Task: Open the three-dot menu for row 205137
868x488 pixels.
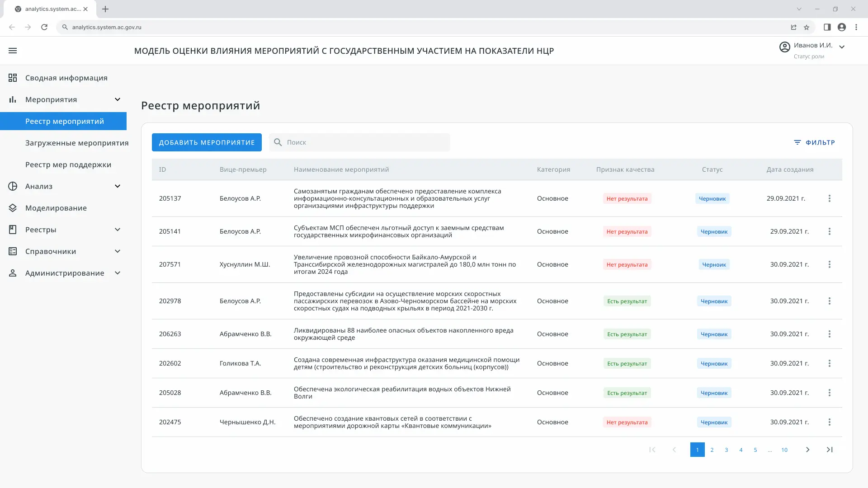Action: point(829,198)
